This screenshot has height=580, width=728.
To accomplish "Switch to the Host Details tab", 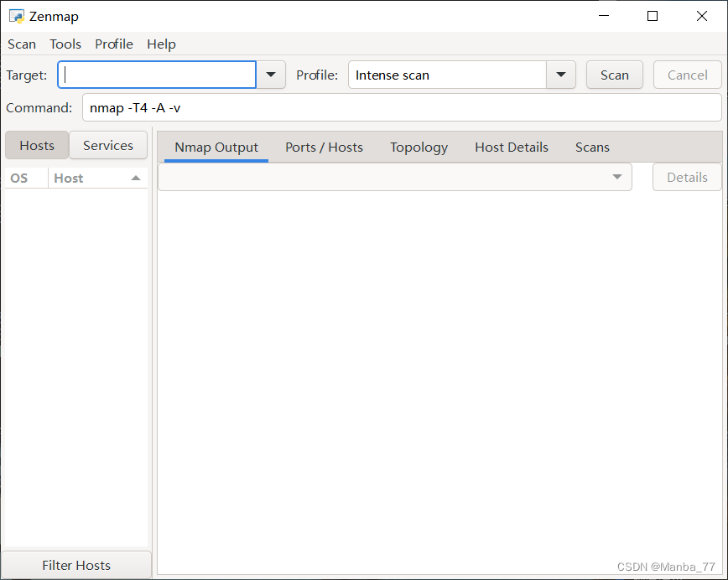I will pos(512,147).
